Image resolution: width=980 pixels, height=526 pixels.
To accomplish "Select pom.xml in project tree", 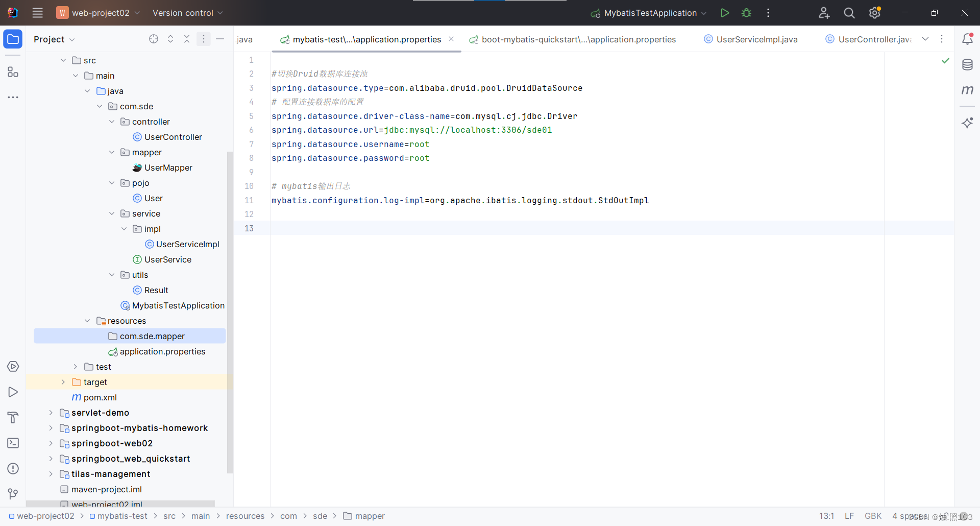I will coord(94,397).
